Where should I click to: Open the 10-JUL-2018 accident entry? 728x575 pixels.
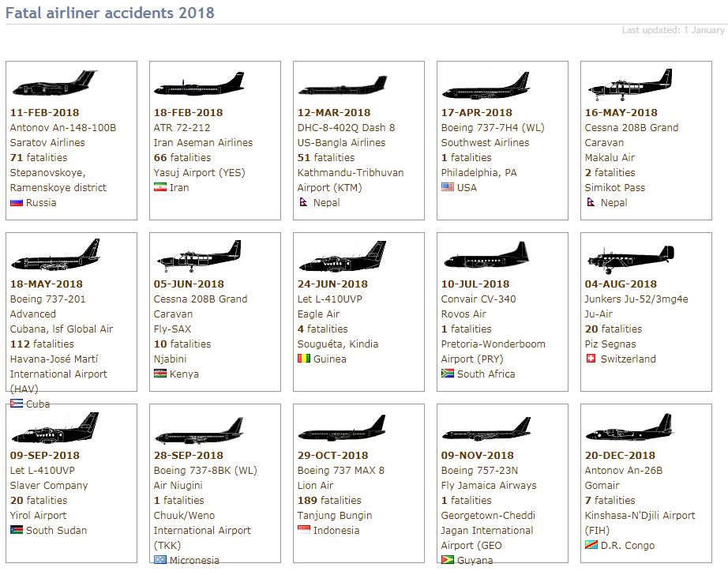[475, 284]
